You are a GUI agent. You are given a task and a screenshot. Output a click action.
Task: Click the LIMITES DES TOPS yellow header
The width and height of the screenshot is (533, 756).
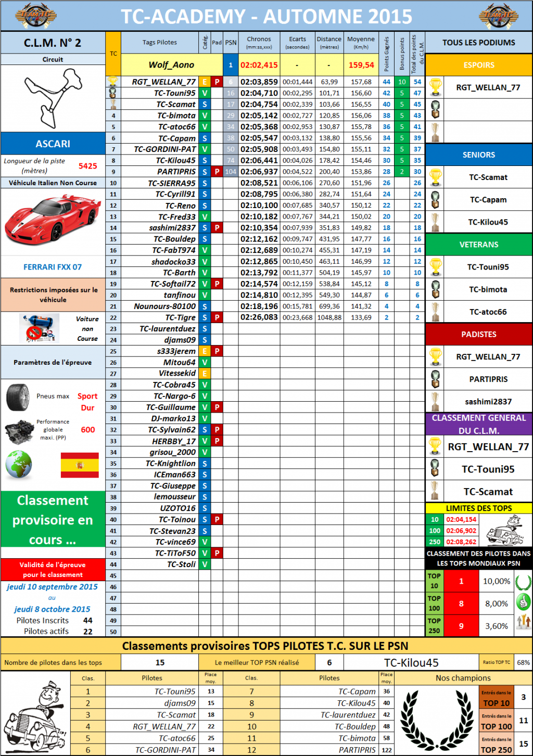[x=479, y=508]
